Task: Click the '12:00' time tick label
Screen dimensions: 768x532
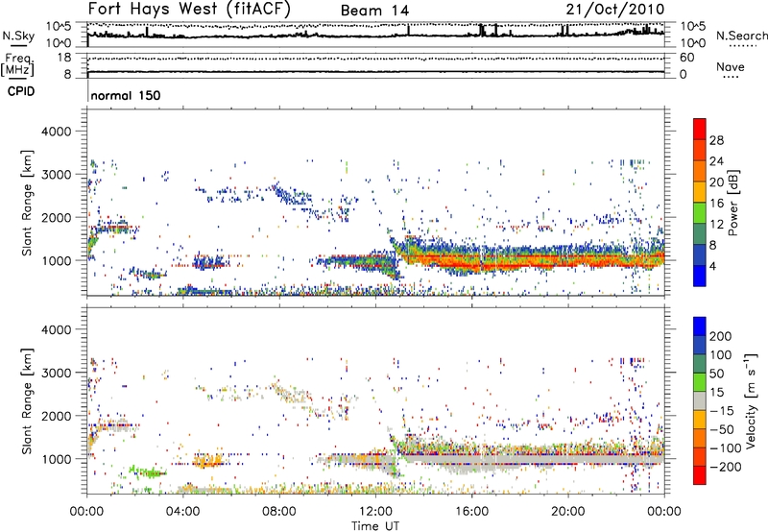Action: tap(375, 512)
